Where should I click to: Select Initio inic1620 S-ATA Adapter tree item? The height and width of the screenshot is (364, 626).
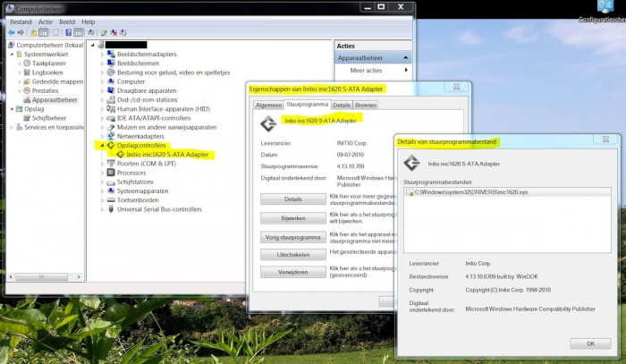click(x=167, y=155)
